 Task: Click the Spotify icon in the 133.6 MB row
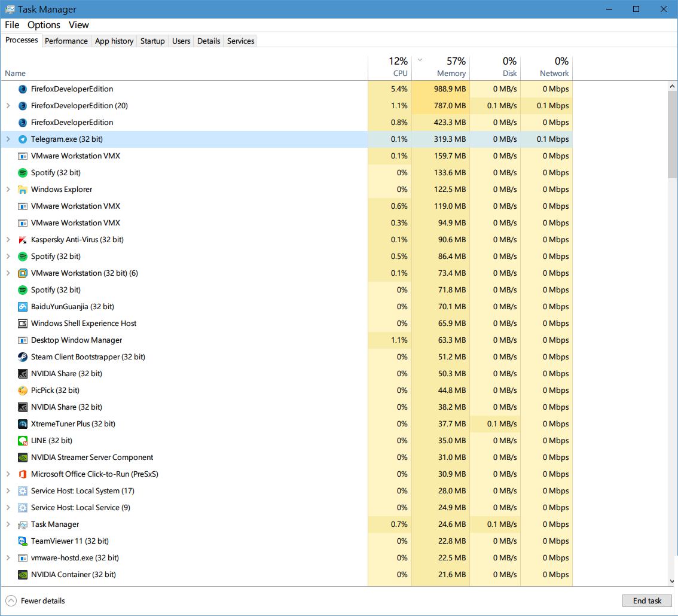(23, 173)
